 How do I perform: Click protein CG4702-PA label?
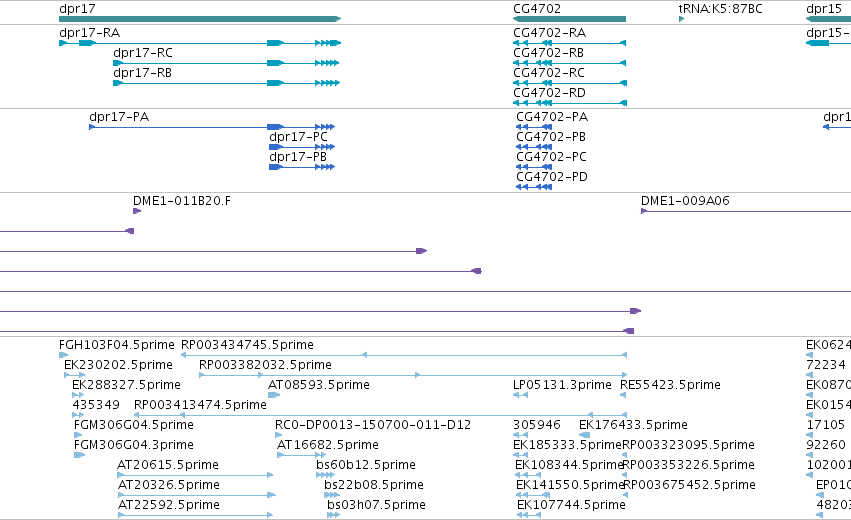pyautogui.click(x=551, y=117)
